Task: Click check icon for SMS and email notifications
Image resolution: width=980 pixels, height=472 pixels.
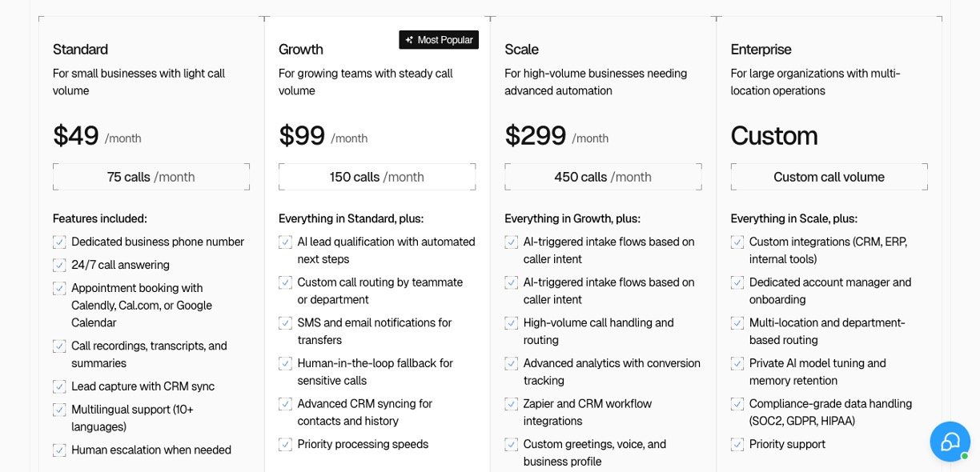Action: pyautogui.click(x=285, y=322)
